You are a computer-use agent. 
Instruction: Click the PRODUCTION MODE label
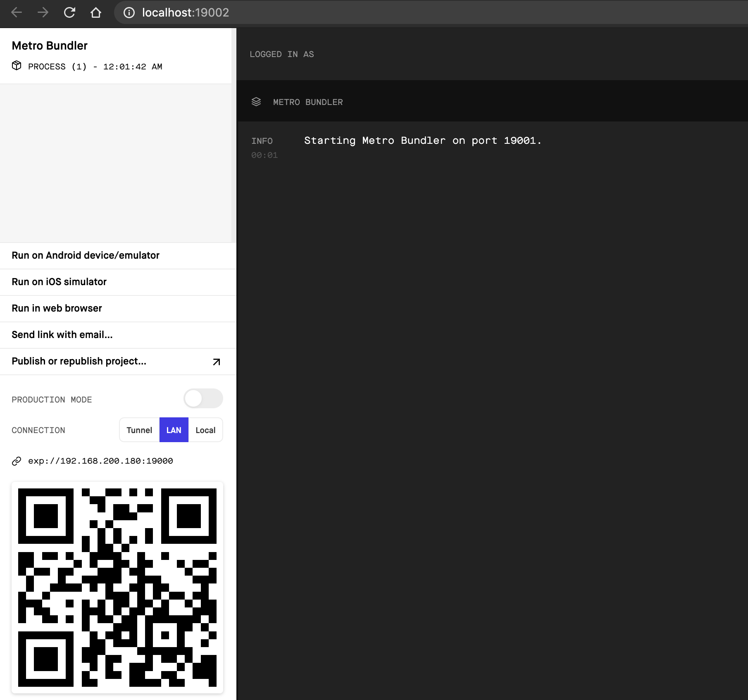(52, 400)
